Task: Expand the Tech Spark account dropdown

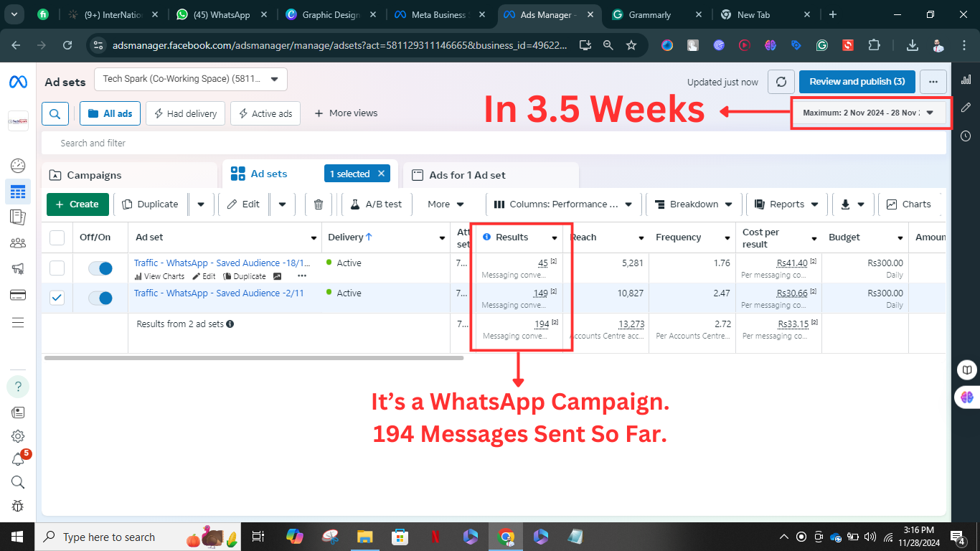Action: [x=190, y=79]
